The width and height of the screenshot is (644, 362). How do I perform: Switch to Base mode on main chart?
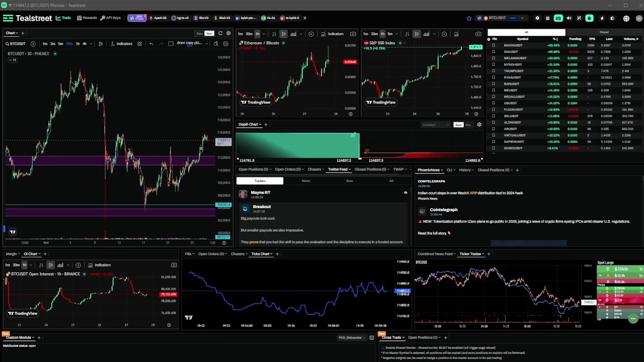pyautogui.click(x=200, y=34)
